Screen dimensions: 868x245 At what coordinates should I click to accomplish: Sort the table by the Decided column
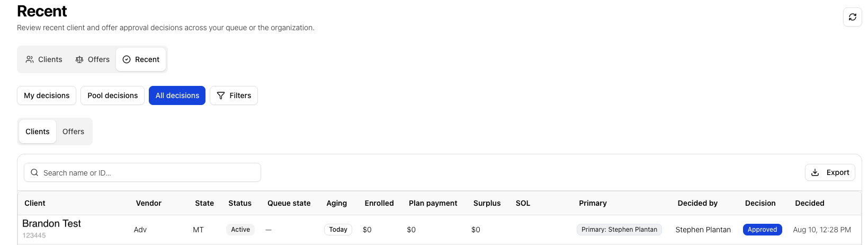click(809, 203)
